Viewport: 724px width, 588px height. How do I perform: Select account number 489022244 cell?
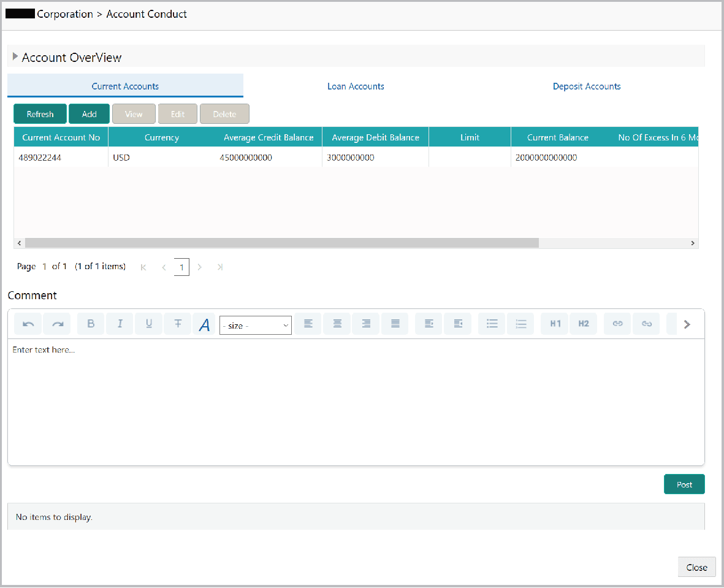pos(61,158)
